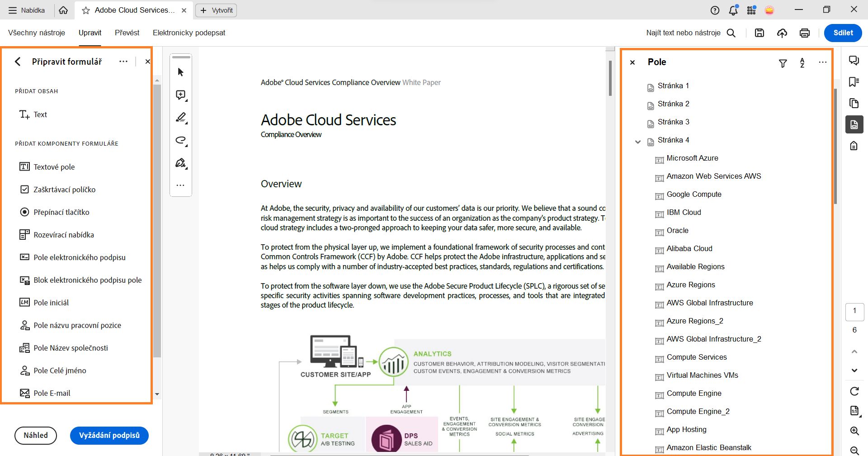Print the document
The width and height of the screenshot is (868, 456).
(x=805, y=33)
